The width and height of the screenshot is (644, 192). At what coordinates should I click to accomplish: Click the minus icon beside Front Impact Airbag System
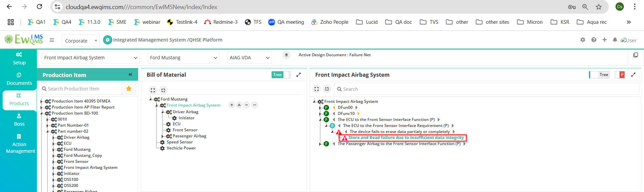click(x=247, y=105)
